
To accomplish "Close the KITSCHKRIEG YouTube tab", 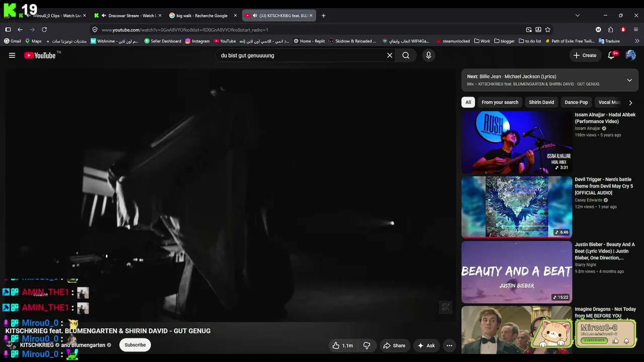I will (x=311, y=16).
